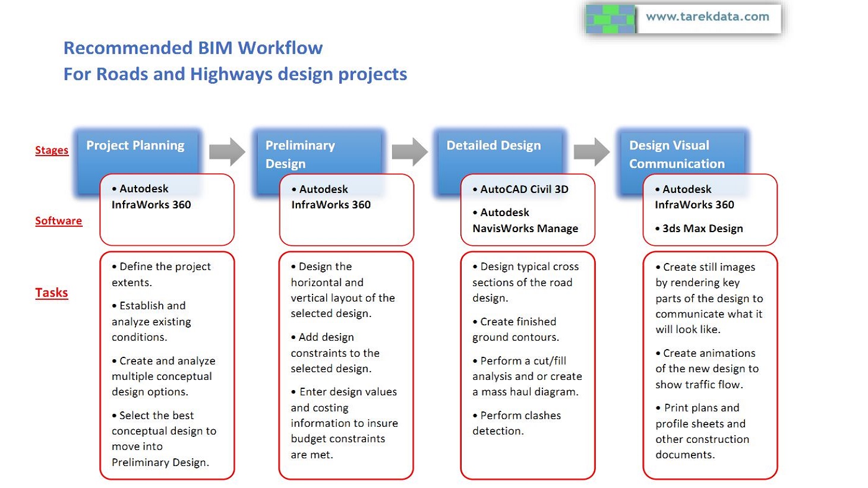Screen dimensions: 868x488
Task: Click 'Create still images by rendering' task
Action: point(709,298)
